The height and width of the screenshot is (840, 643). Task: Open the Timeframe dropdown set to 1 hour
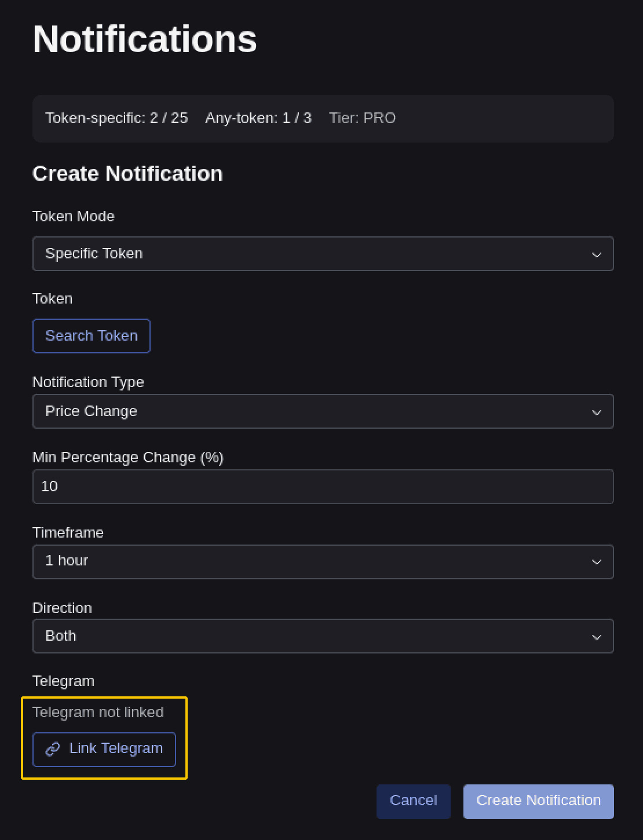click(323, 562)
